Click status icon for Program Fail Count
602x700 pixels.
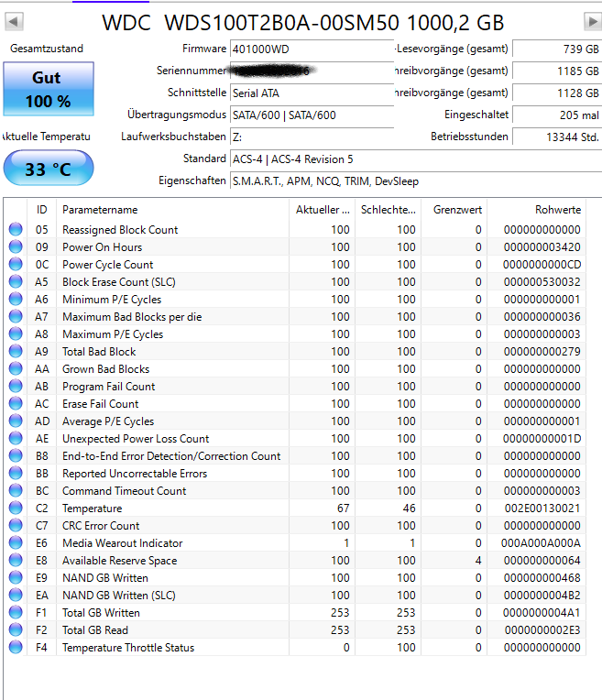(16, 386)
